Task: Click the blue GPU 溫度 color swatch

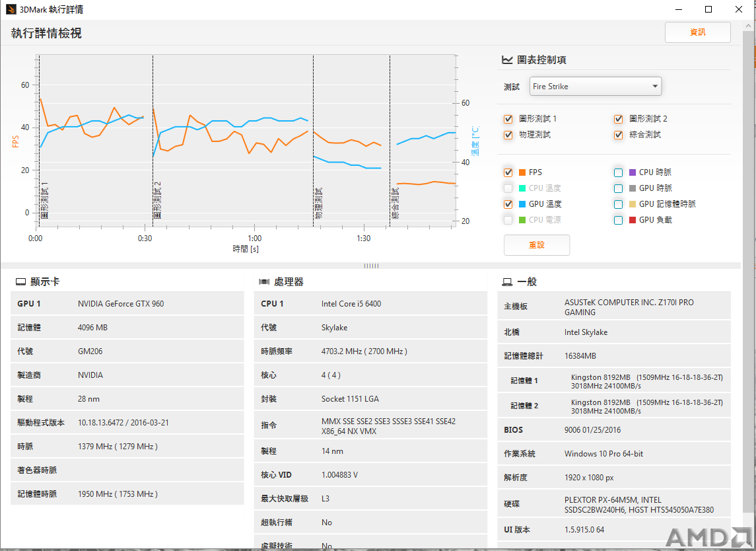Action: 522,204
